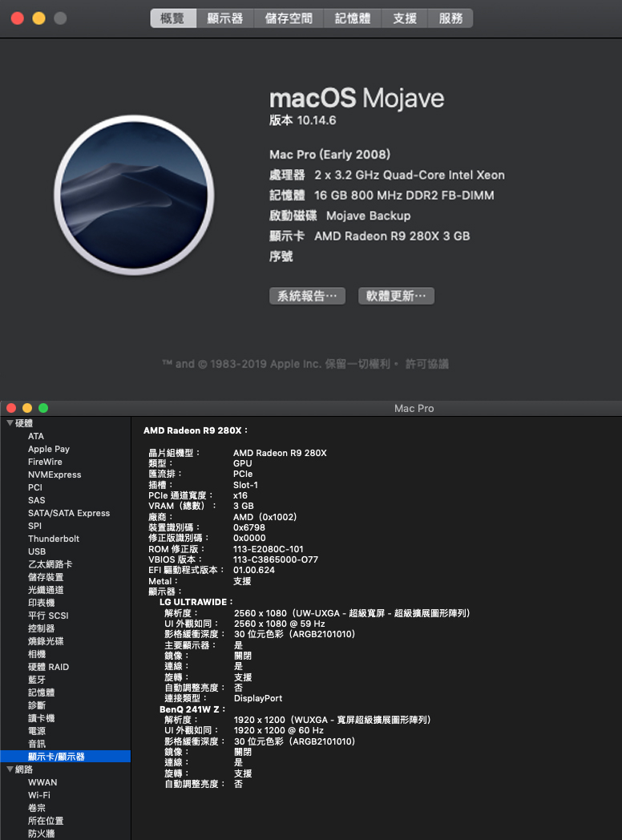Select 印表機 in the sidebar

(x=41, y=603)
